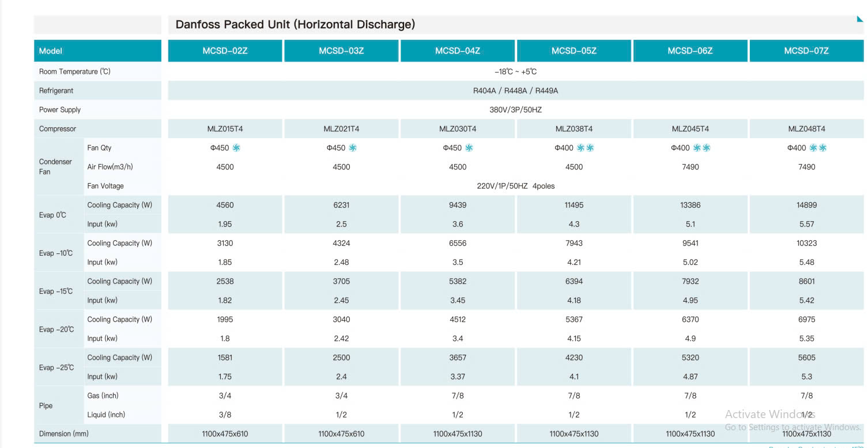Select the double fan icon under MCSD-06Z
This screenshot has width=868, height=448.
701,148
